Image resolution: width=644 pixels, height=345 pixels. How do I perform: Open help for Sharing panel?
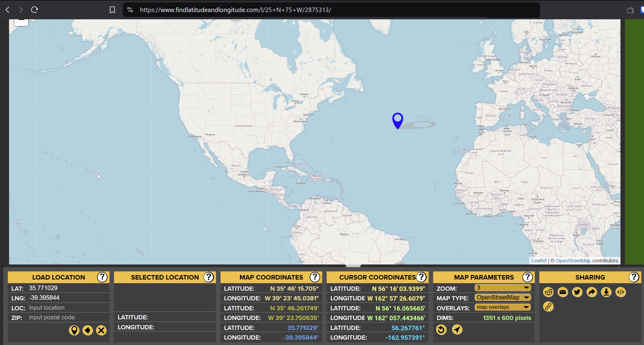(x=634, y=277)
